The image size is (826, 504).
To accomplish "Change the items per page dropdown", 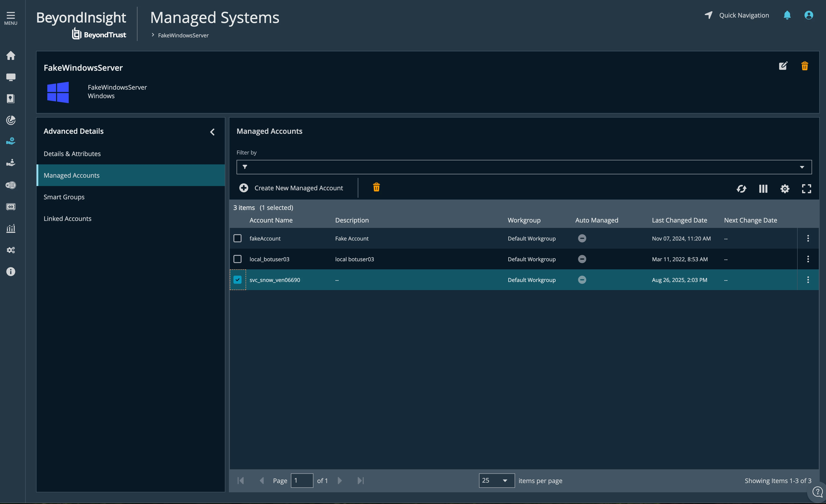I will [496, 481].
